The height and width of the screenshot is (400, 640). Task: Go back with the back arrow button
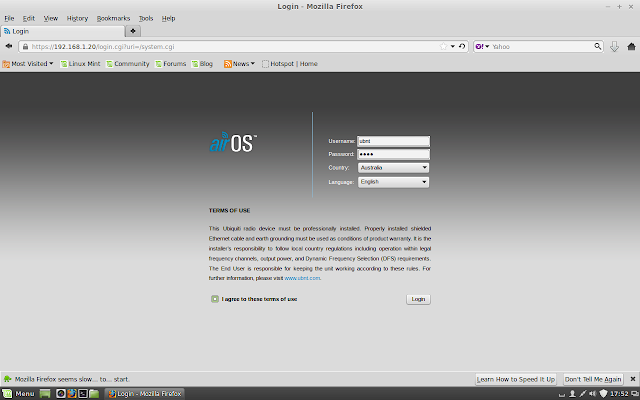tap(9, 47)
